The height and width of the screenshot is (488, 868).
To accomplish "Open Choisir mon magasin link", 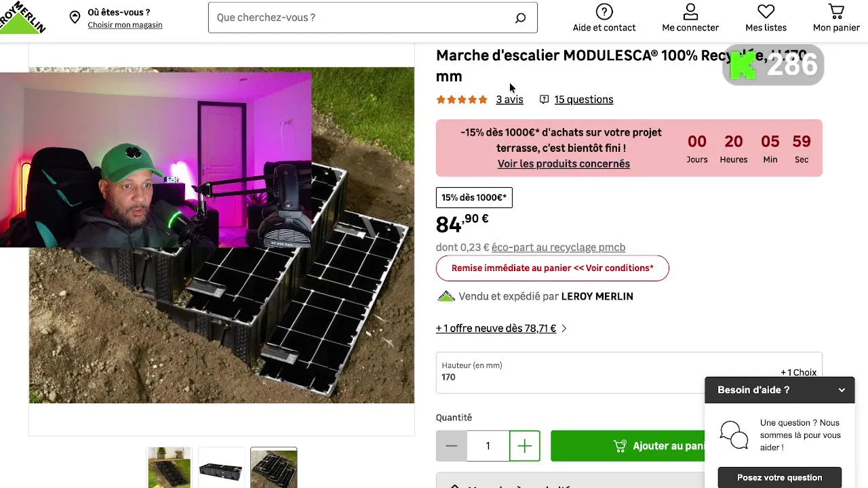I will coord(125,25).
